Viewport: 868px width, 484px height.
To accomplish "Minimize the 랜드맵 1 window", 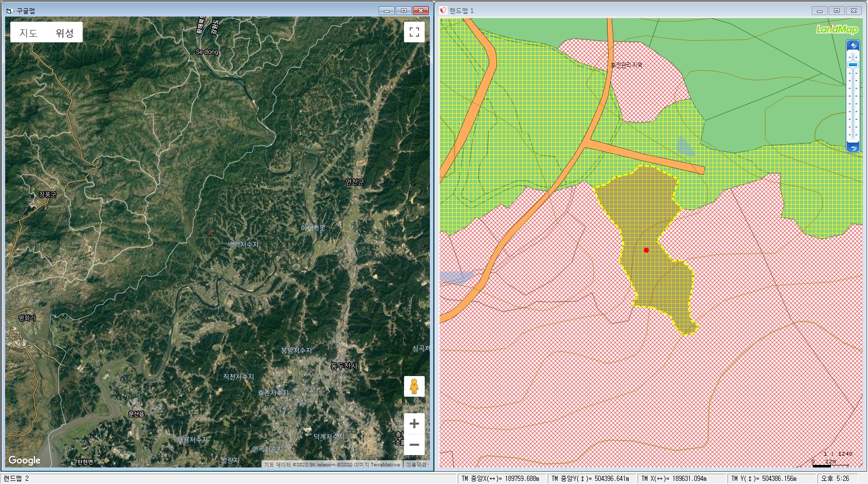I will [x=819, y=10].
